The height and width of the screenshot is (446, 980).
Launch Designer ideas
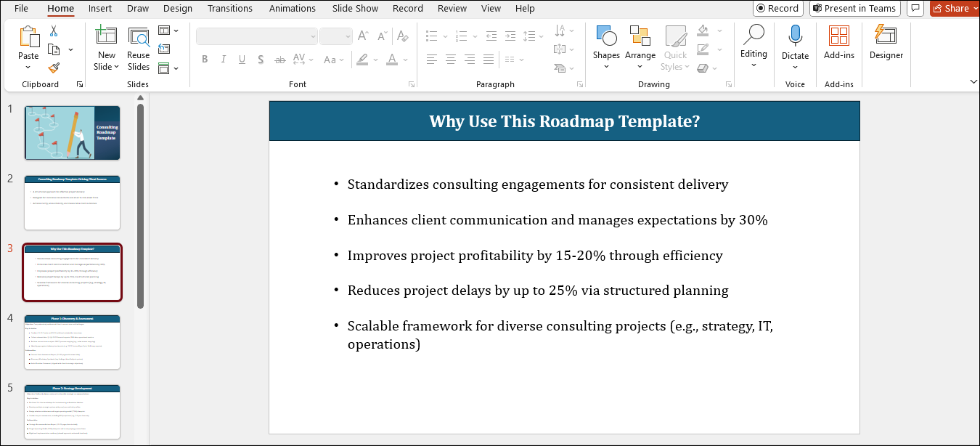coord(886,42)
